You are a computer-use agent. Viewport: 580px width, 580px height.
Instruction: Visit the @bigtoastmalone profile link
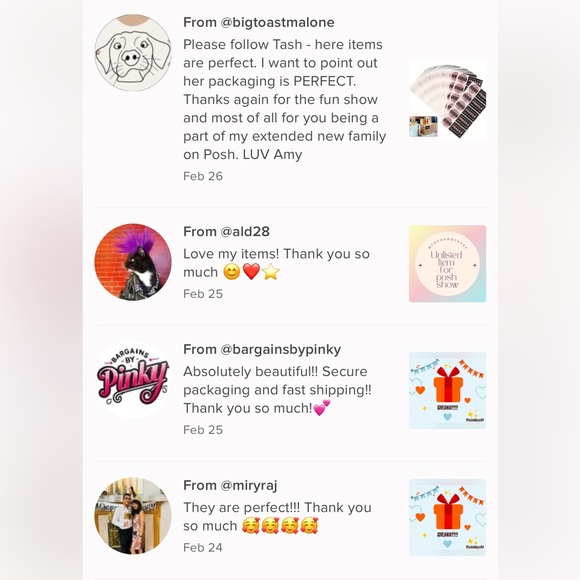277,23
